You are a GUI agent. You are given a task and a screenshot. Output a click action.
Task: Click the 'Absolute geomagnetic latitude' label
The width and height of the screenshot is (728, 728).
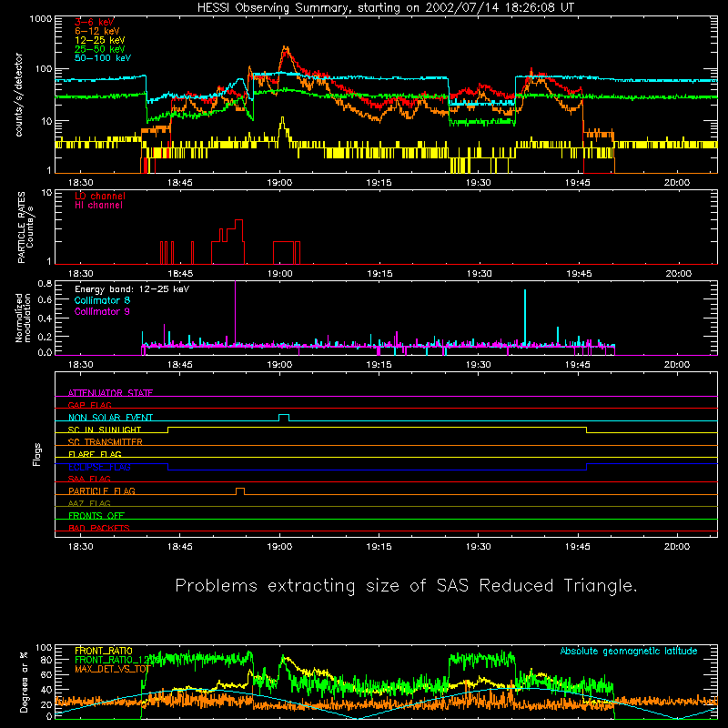629,651
